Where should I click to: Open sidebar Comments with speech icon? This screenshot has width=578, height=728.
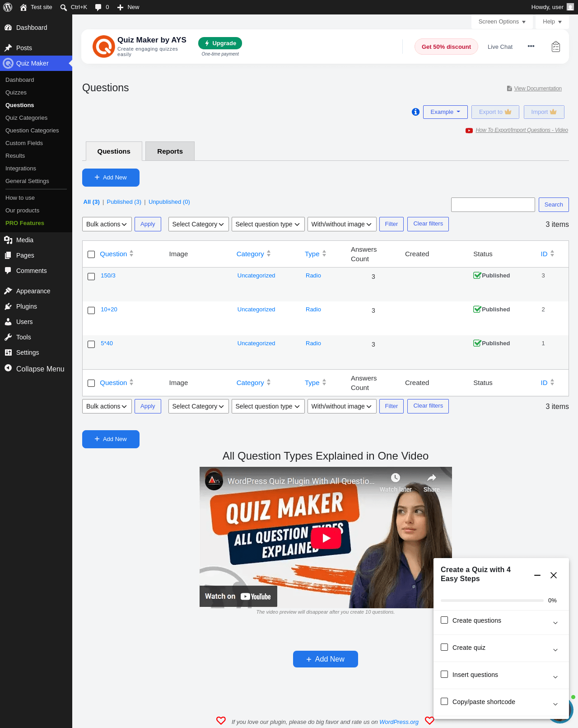pos(36,271)
